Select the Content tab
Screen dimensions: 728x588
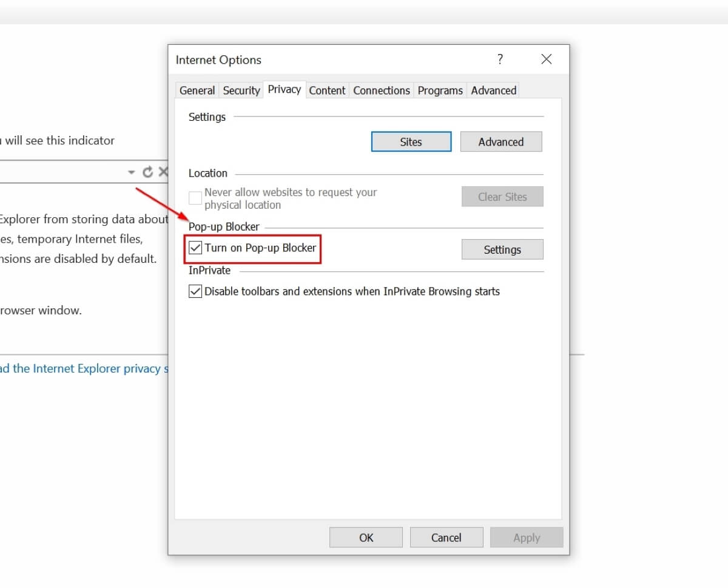(x=327, y=90)
